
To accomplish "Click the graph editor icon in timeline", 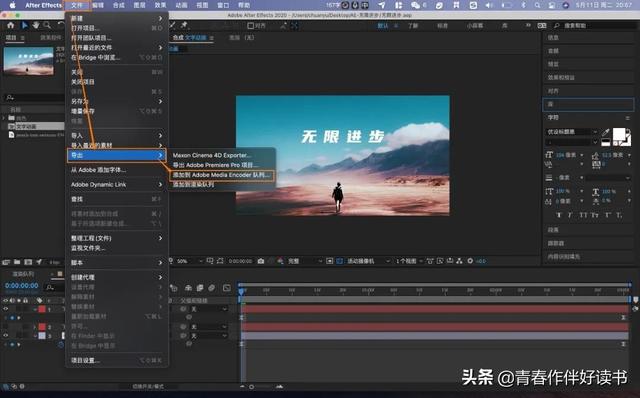I will (227, 288).
